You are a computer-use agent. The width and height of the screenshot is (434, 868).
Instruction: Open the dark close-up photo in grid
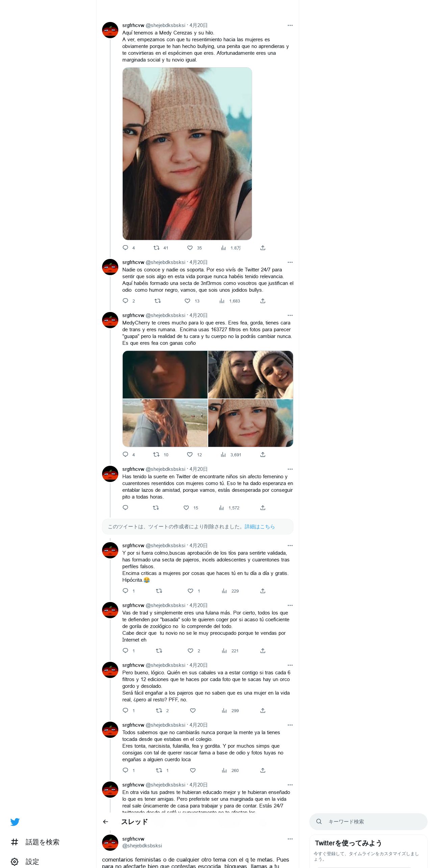165,375
